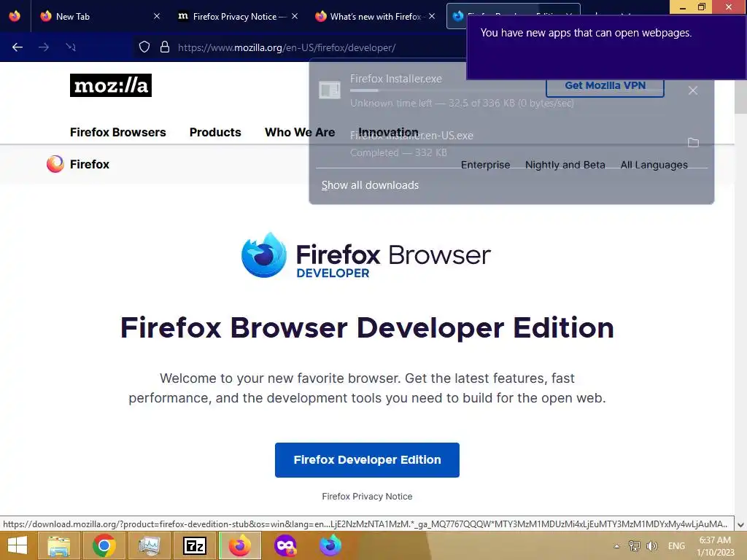
Task: Cancel the Firefox Installer.exe download
Action: [x=693, y=90]
